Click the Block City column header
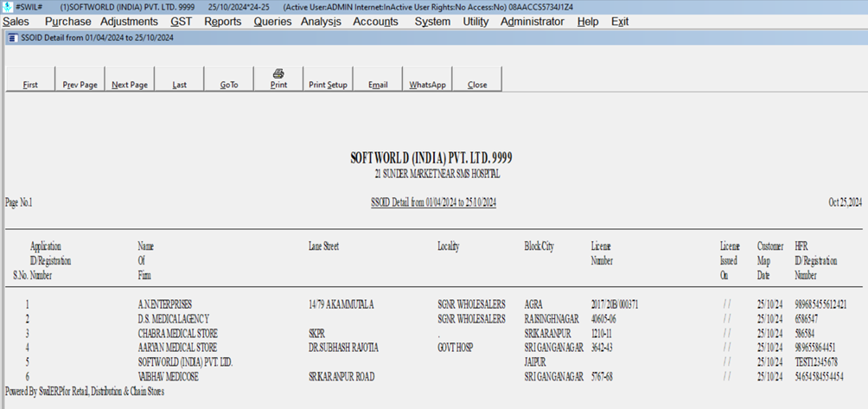 (x=539, y=246)
